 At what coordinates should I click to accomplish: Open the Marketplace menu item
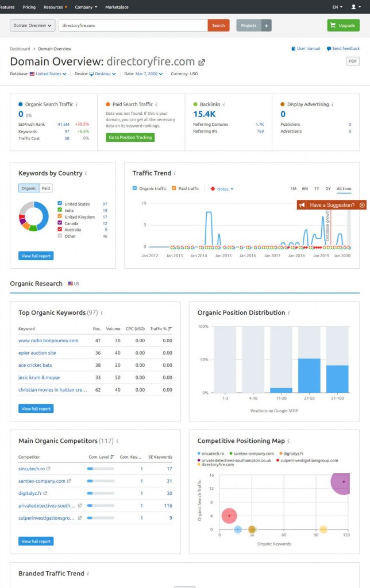117,7
